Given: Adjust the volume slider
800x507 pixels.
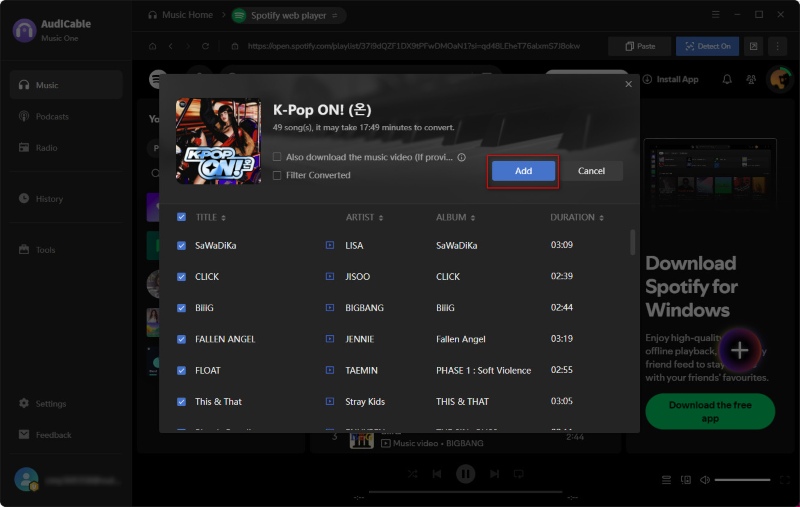Looking at the screenshot, I should 742,480.
